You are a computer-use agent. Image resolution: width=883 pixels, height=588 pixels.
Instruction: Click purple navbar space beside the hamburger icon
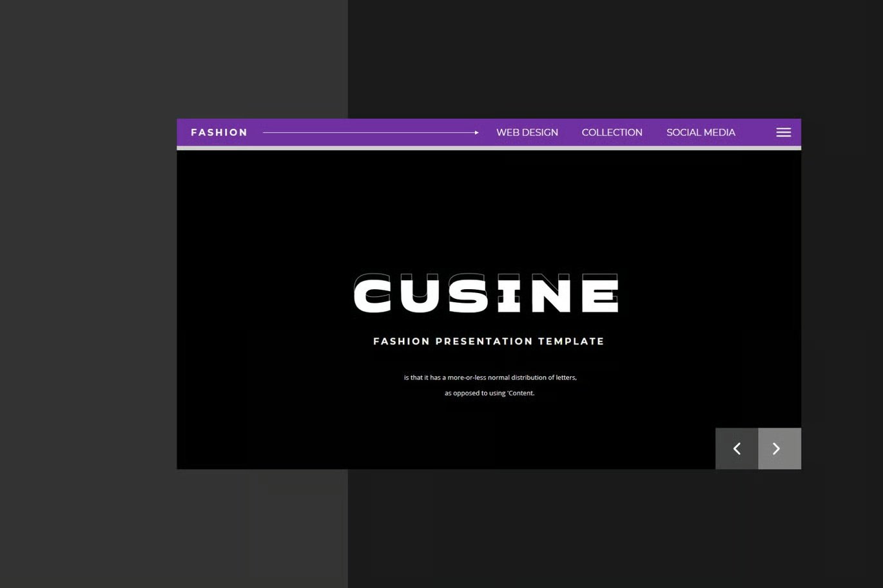(755, 132)
